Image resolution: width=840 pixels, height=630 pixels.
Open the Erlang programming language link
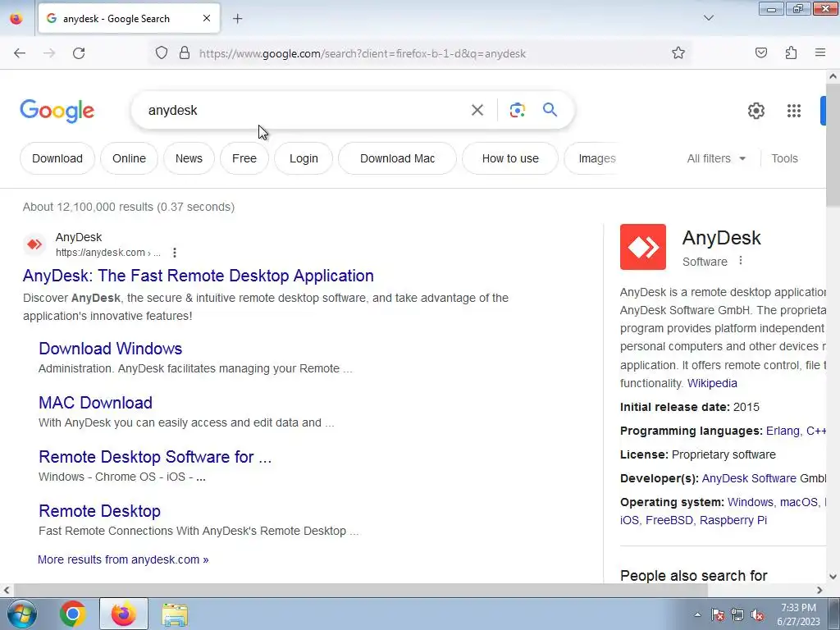click(x=782, y=431)
